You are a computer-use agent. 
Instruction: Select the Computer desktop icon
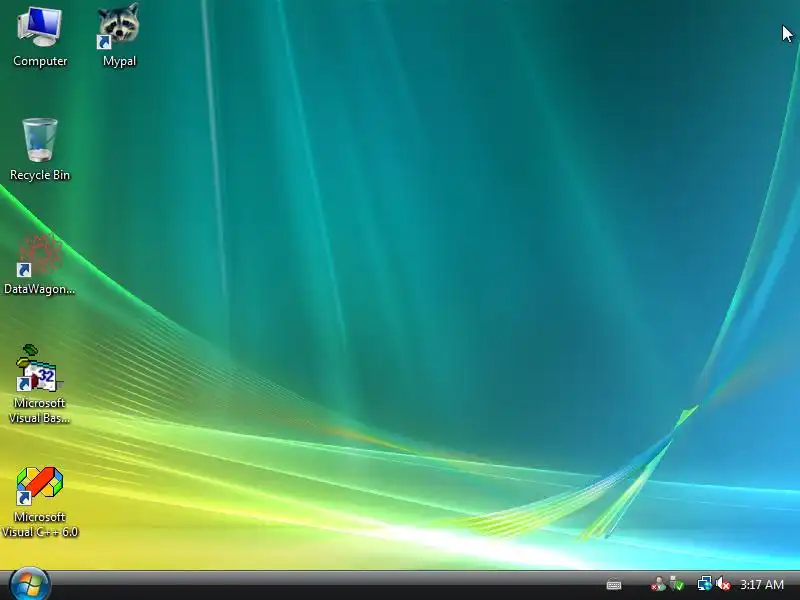click(40, 36)
